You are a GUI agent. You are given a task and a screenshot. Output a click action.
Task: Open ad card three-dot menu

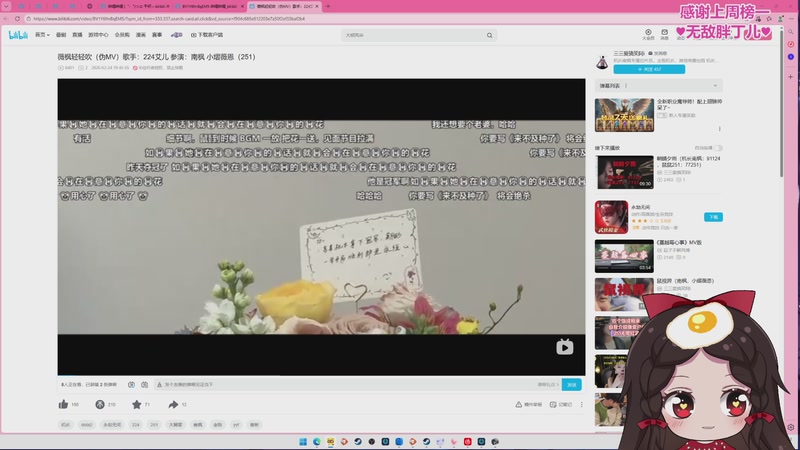tap(719, 129)
